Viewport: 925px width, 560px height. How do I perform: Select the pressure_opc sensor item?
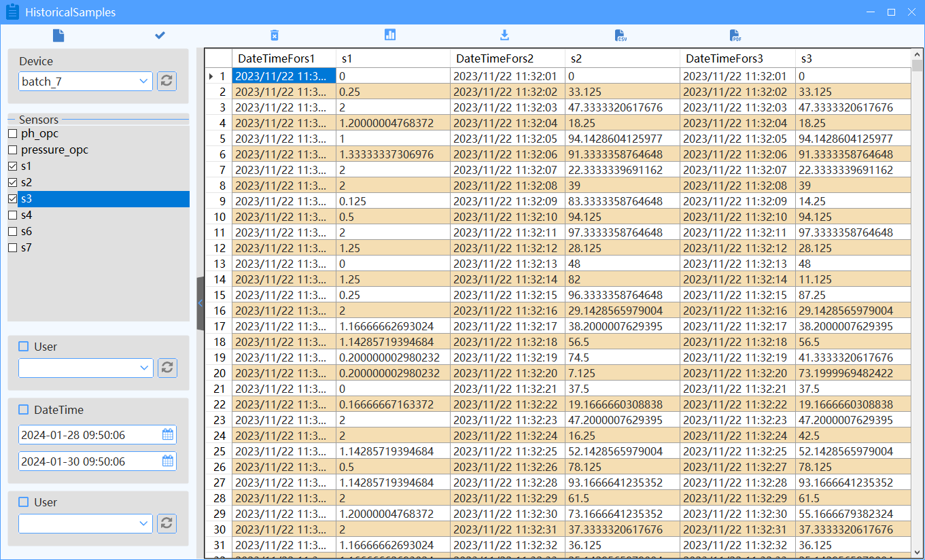[x=54, y=150]
